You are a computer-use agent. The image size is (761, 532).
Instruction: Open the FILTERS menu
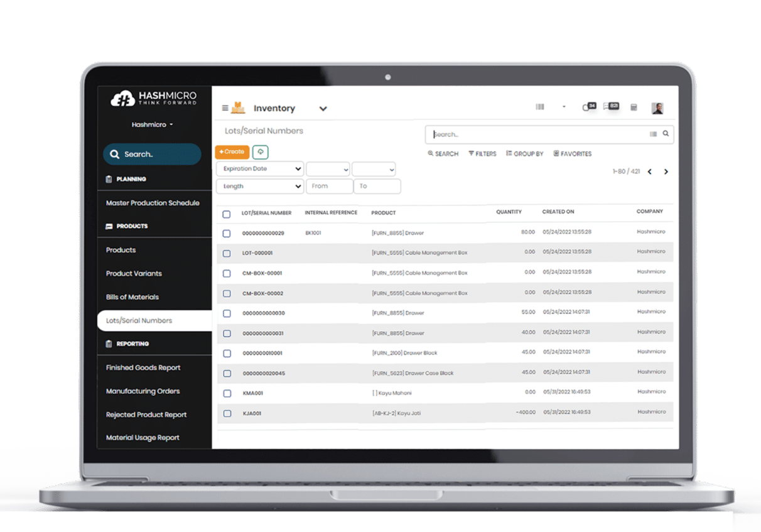tap(482, 154)
